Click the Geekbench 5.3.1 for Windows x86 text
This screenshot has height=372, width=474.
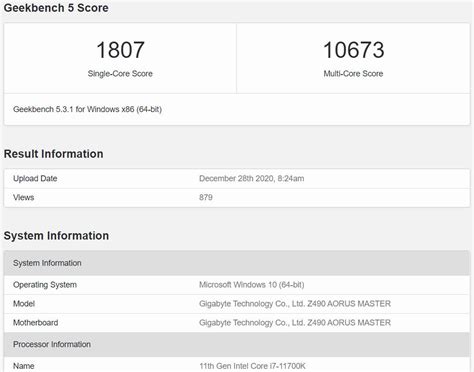click(87, 109)
